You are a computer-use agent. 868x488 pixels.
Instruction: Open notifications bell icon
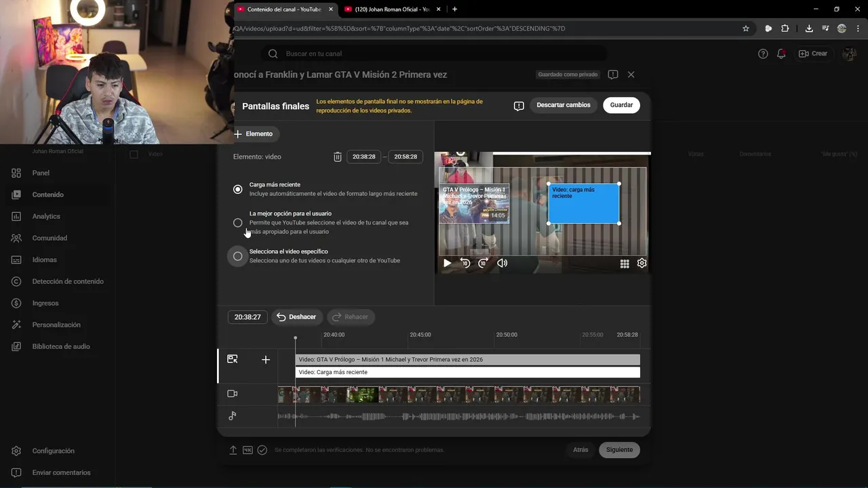click(x=781, y=54)
